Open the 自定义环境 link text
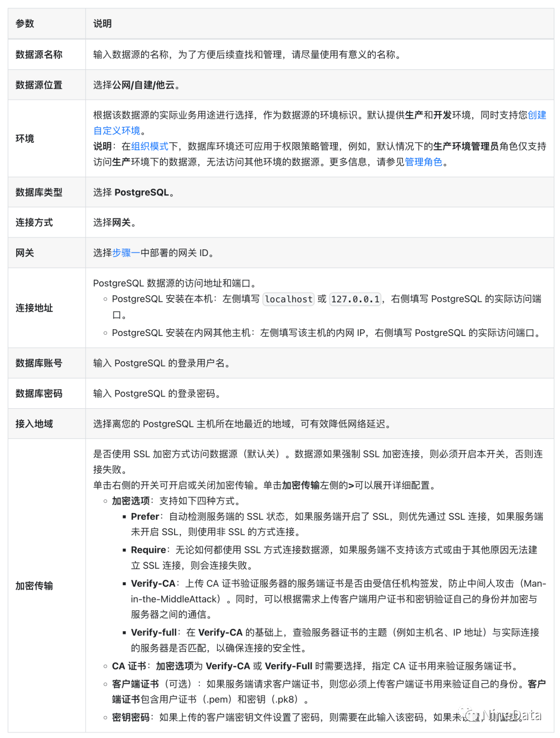The width and height of the screenshot is (560, 738). coord(116,130)
